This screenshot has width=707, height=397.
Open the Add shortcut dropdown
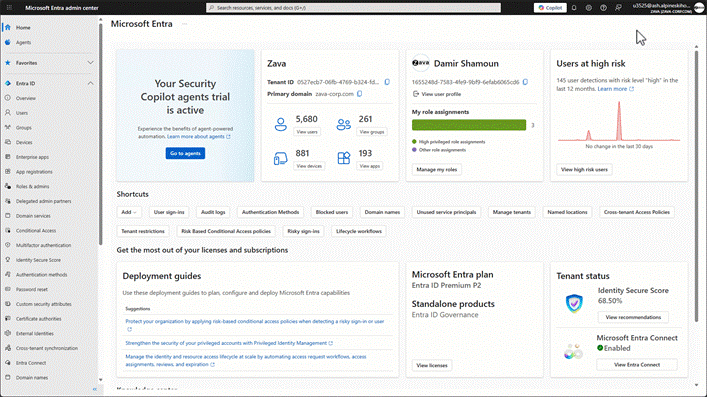(x=129, y=212)
